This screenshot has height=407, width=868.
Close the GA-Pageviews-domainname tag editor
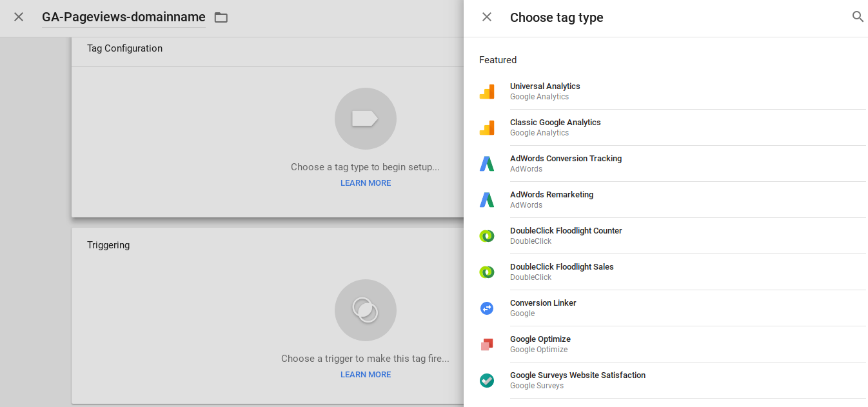tap(19, 17)
